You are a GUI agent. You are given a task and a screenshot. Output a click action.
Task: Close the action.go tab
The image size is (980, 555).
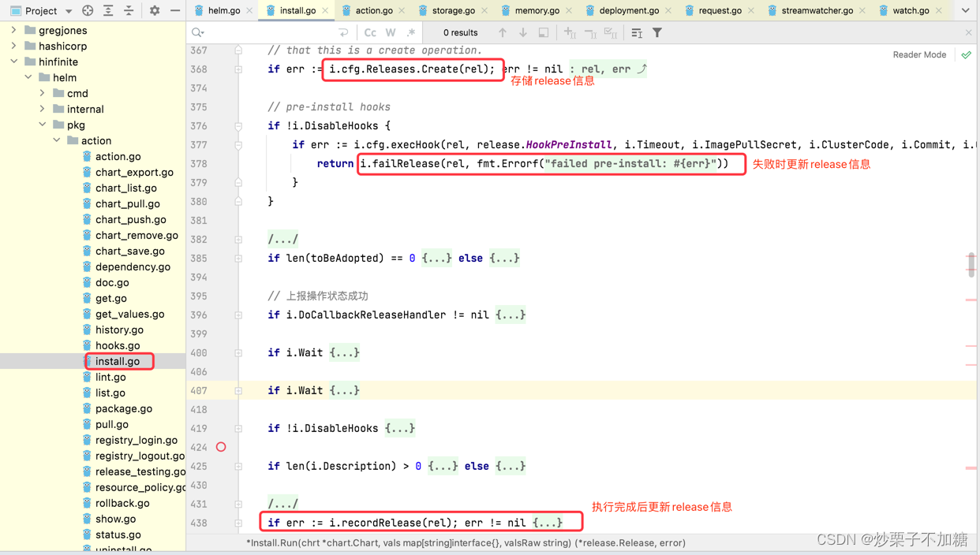pos(402,11)
